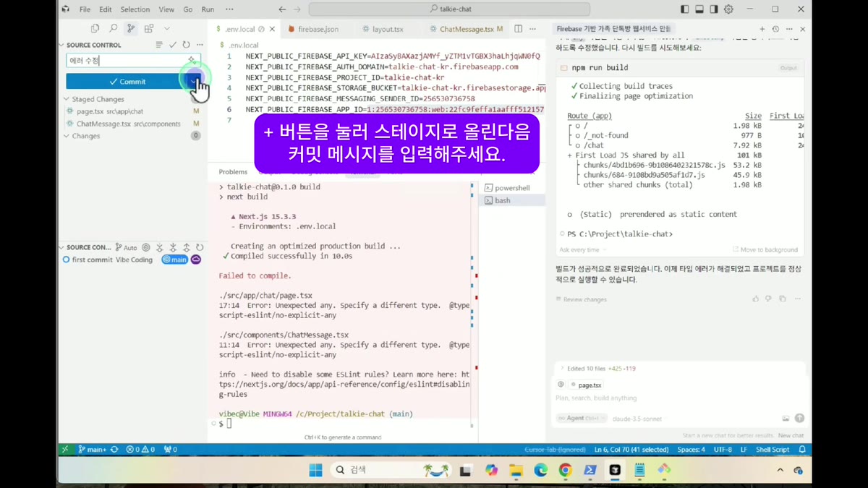Split the editor to the right
This screenshot has width=868, height=488.
[518, 29]
